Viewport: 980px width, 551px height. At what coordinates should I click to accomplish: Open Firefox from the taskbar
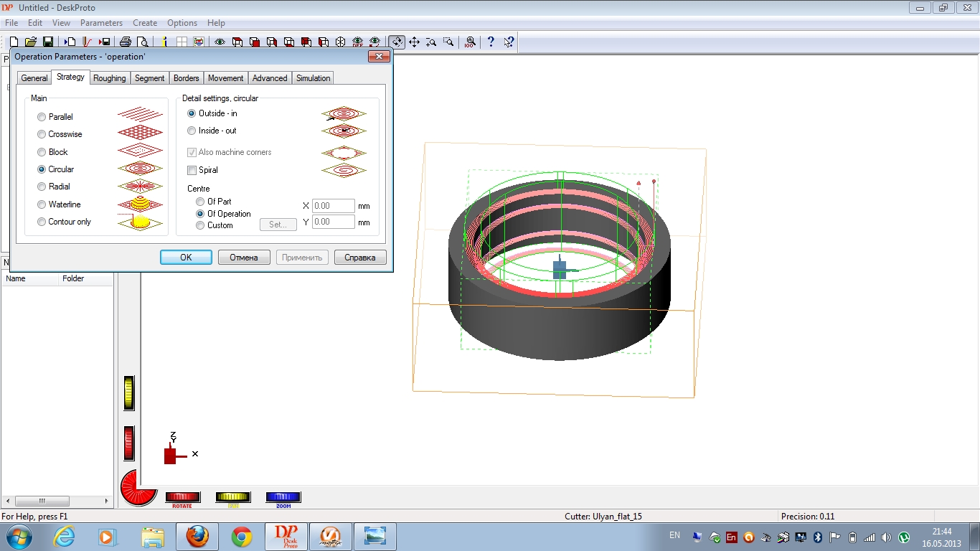click(197, 536)
